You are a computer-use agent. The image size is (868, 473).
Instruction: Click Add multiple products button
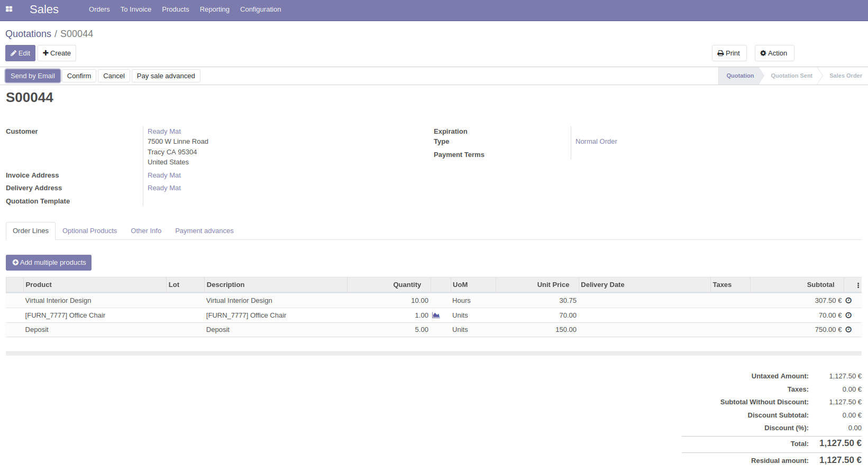49,263
